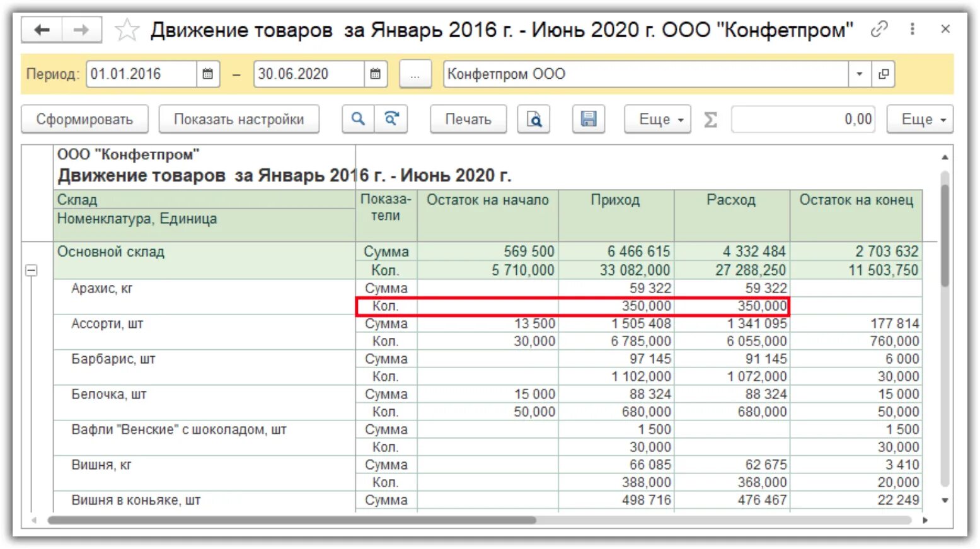The width and height of the screenshot is (980, 549).
Task: Click total expense cell 4 332 484
Action: pyautogui.click(x=732, y=251)
